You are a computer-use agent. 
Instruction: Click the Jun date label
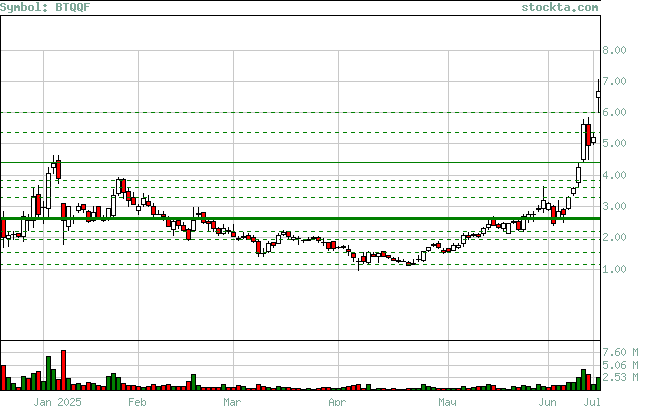pos(547,402)
